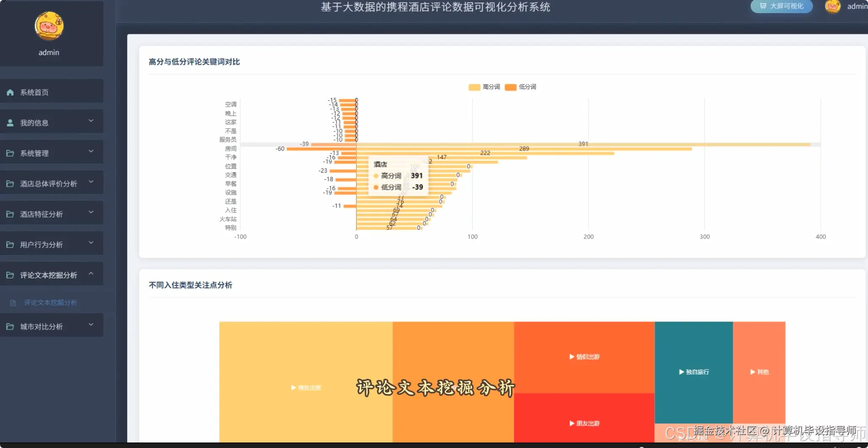Open the 用户行为分析 menu
Screen dimensions: 868x448
(52, 243)
